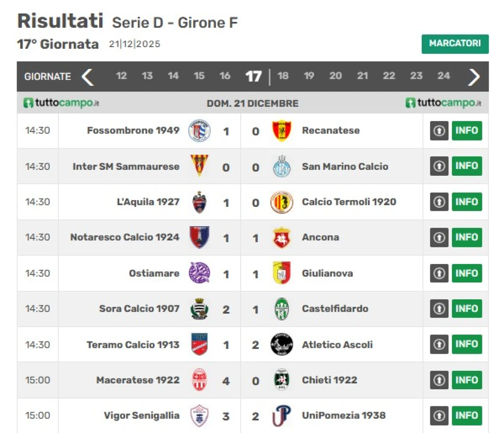Open the MARCATORI scorers button

click(x=455, y=44)
